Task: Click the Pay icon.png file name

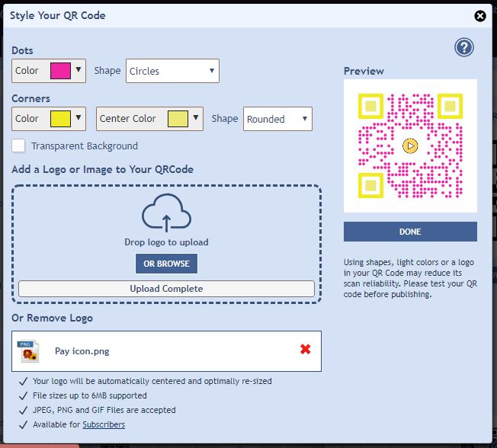Action: tap(82, 351)
